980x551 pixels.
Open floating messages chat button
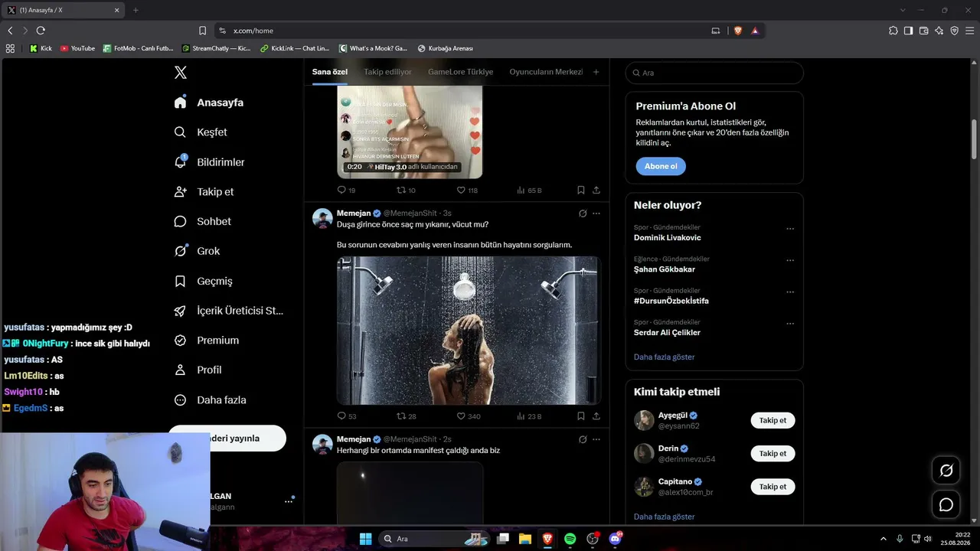point(946,504)
